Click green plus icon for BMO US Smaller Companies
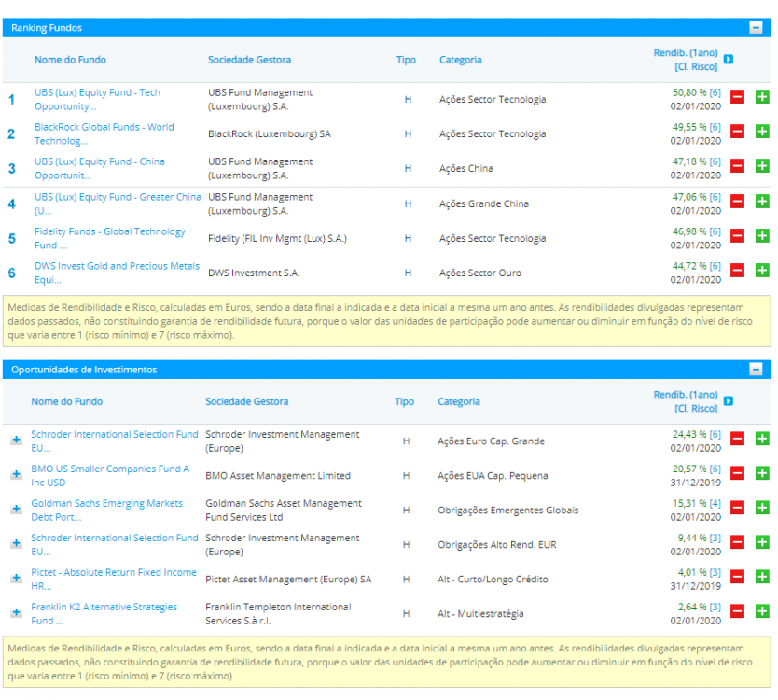Viewport: 778px width, 700px height. [762, 474]
